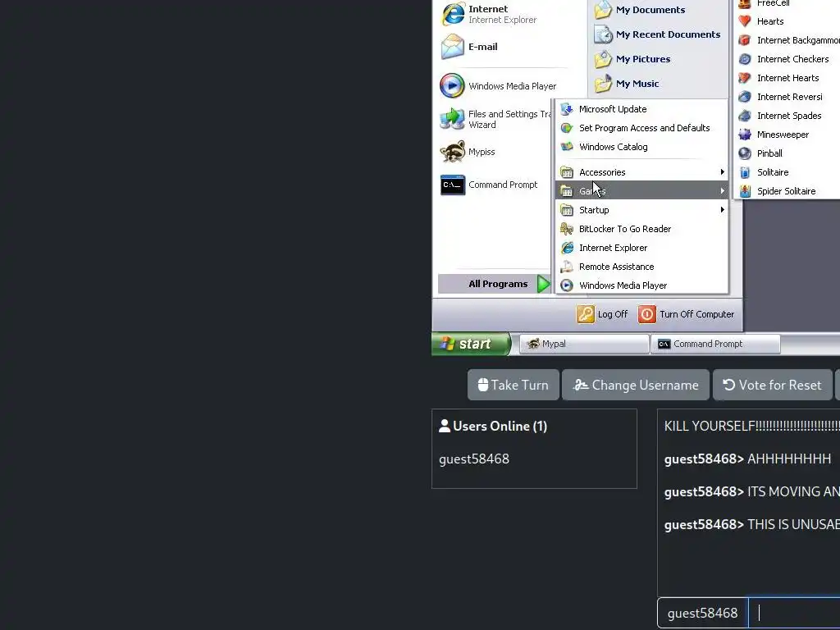Select the Accessories menu entry
The width and height of the screenshot is (840, 630).
tap(641, 172)
